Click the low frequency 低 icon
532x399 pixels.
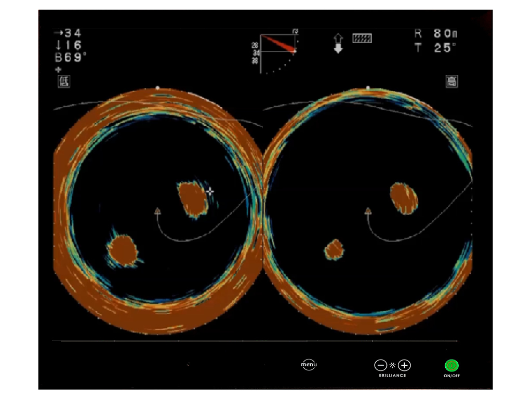point(63,81)
